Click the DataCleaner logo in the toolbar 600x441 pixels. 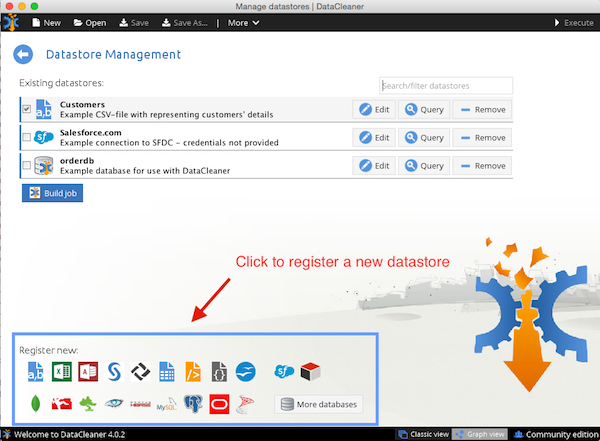(11, 23)
